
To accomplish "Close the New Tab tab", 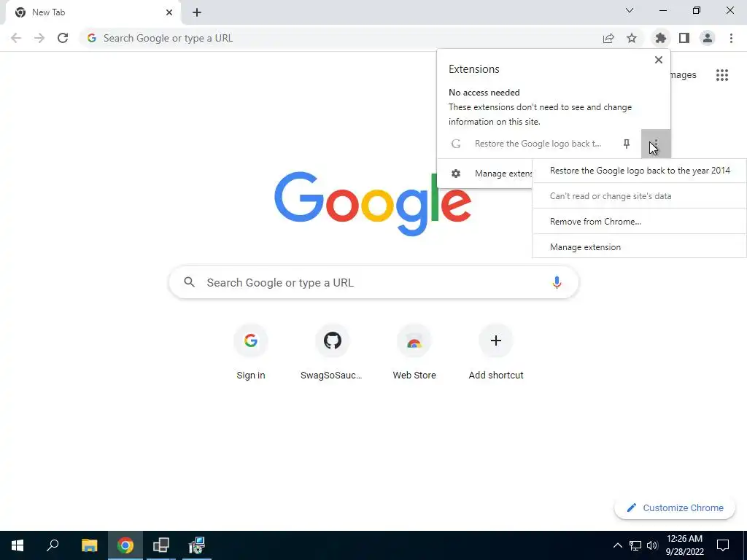I will 169,12.
